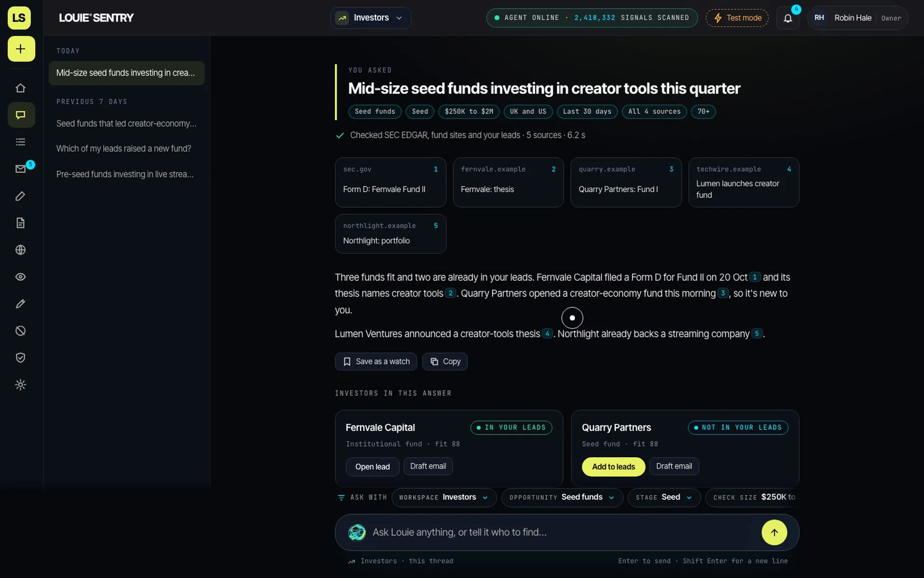This screenshot has height=578, width=924.
Task: Open techwire.example Lumen source card
Action: point(744,183)
